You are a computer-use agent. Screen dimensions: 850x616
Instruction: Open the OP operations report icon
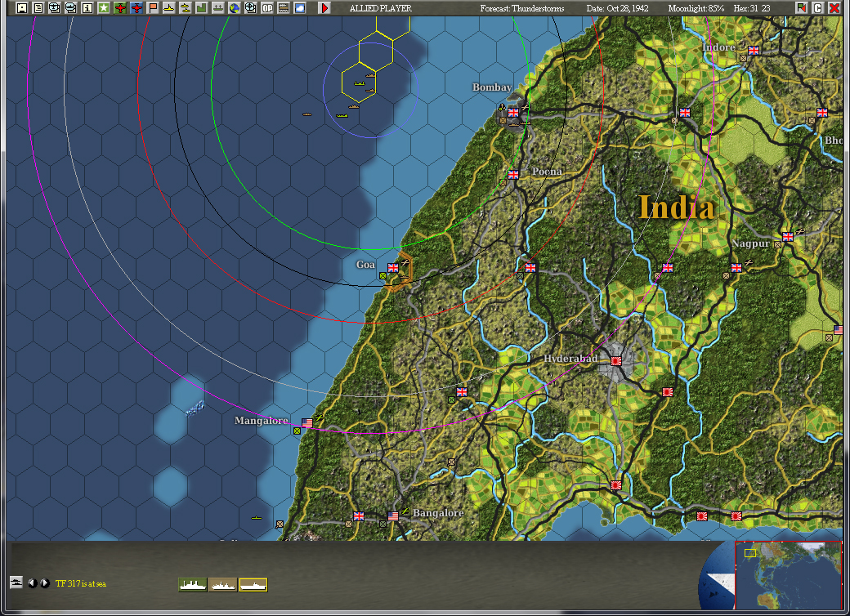click(x=267, y=8)
